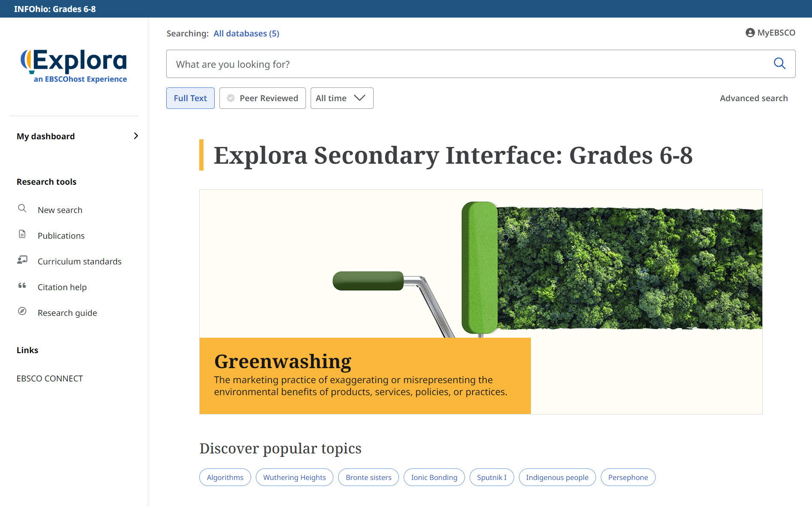Click the Peer Reviewed badge icon

coord(231,98)
